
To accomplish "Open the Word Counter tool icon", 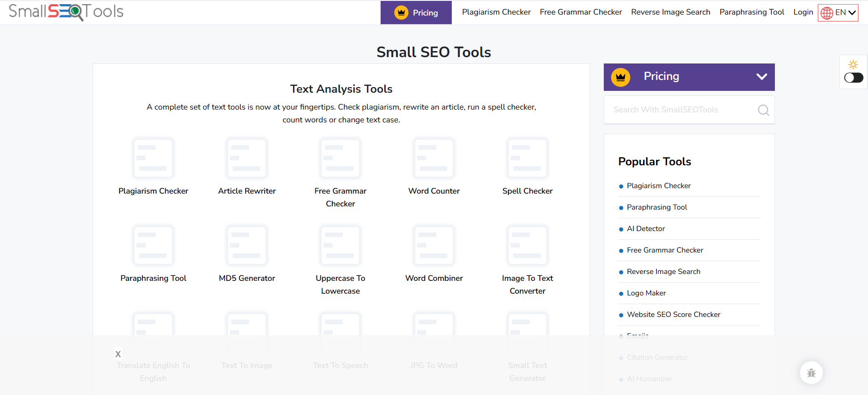I will click(x=434, y=158).
